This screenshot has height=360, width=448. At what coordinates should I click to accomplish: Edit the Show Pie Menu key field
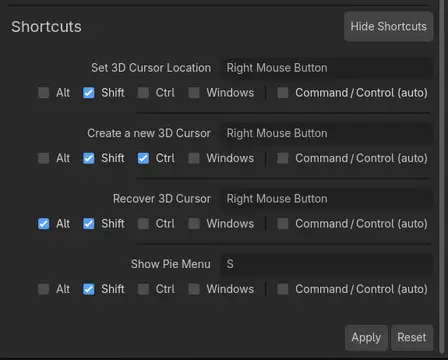tap(327, 264)
